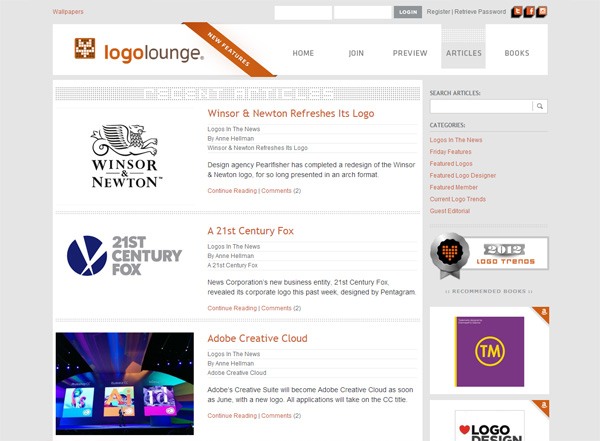Focus the Search Articles input field

click(481, 106)
